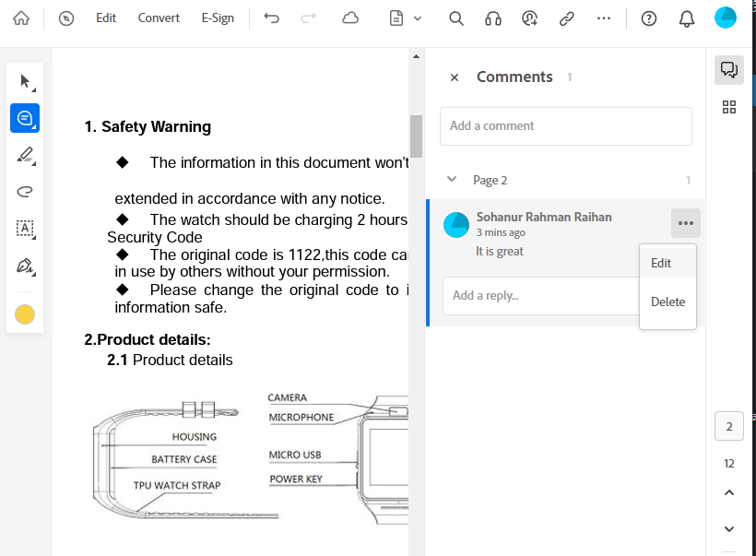The height and width of the screenshot is (556, 756).
Task: Toggle the Comments panel icon
Action: tap(728, 70)
